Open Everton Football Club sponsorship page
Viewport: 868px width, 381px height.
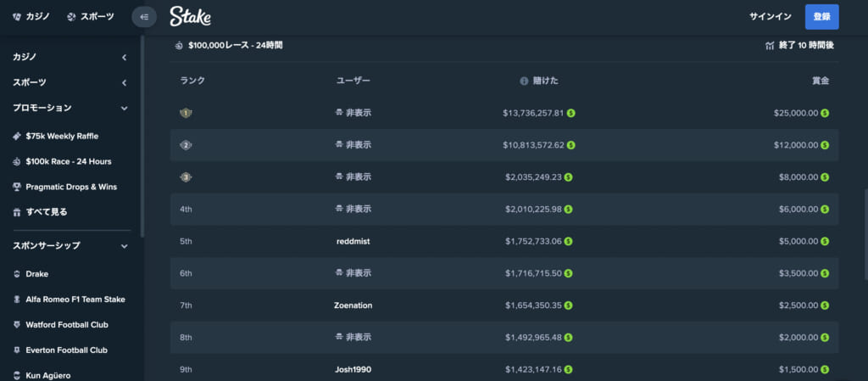(x=66, y=350)
